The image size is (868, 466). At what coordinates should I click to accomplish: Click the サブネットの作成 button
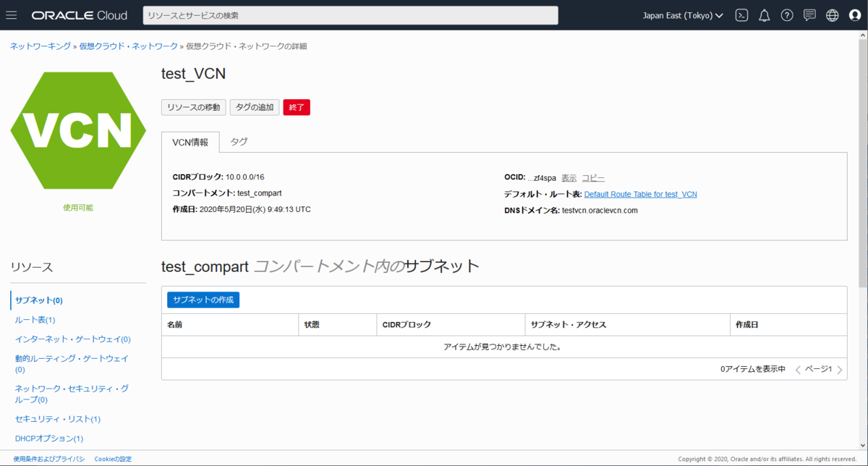tap(203, 300)
